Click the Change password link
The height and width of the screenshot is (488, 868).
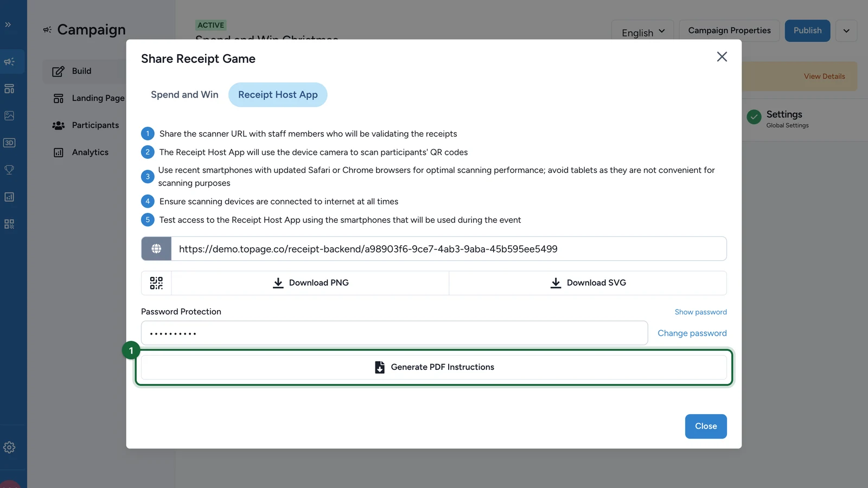[692, 333]
